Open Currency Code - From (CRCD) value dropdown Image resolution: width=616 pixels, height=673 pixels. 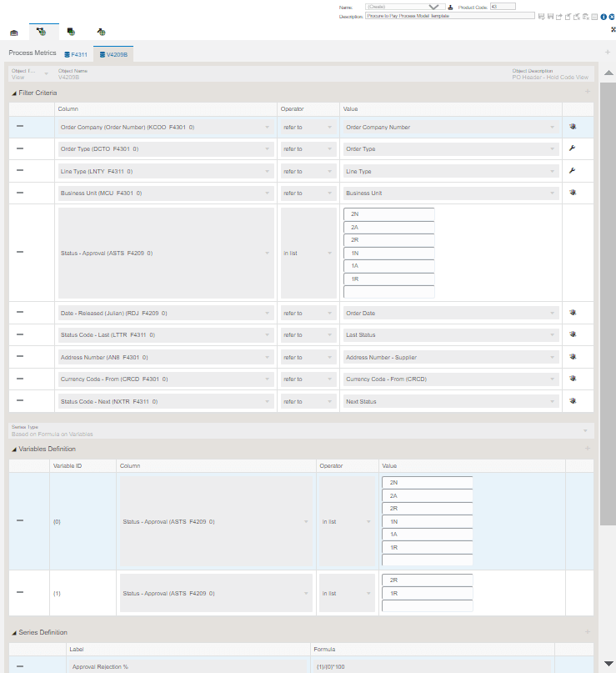click(x=451, y=379)
